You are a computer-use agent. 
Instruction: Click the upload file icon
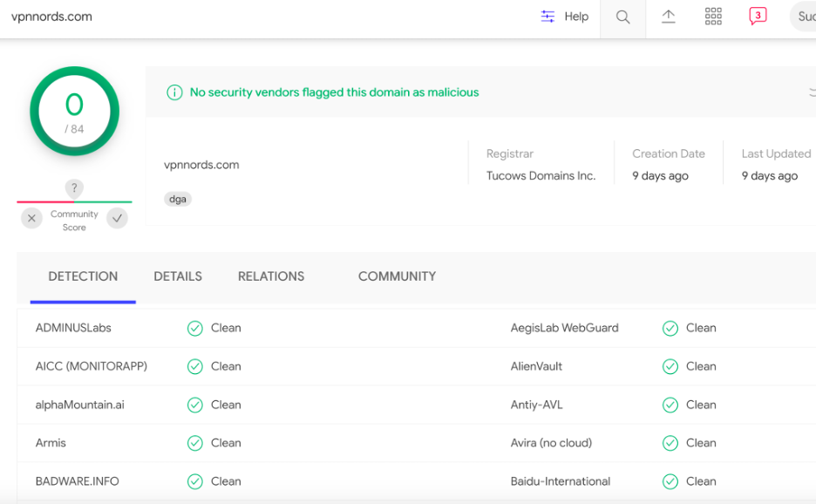(669, 17)
